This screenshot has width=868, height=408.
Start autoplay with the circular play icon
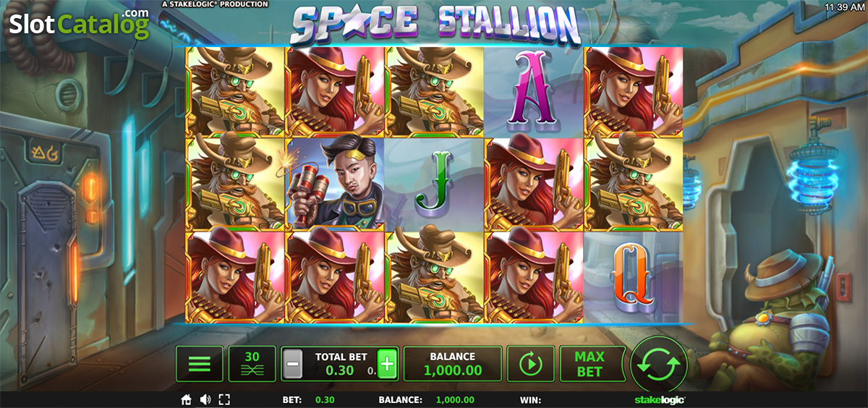[531, 364]
